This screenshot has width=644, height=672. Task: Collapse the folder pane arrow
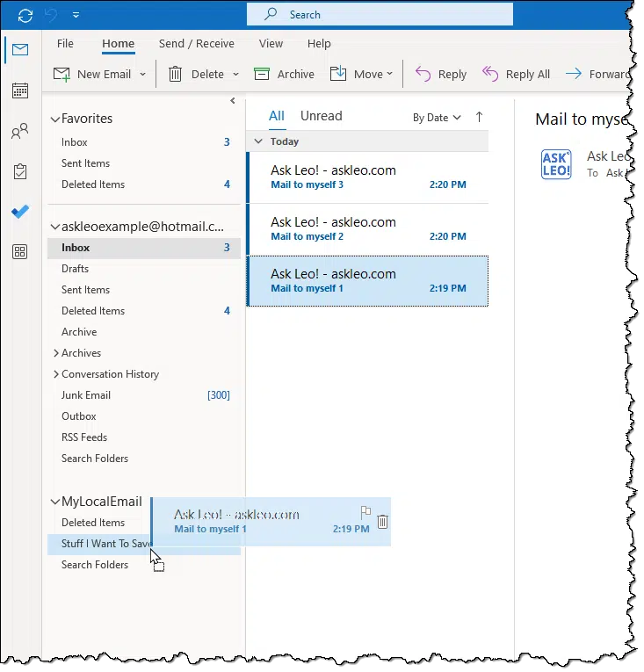pyautogui.click(x=233, y=101)
